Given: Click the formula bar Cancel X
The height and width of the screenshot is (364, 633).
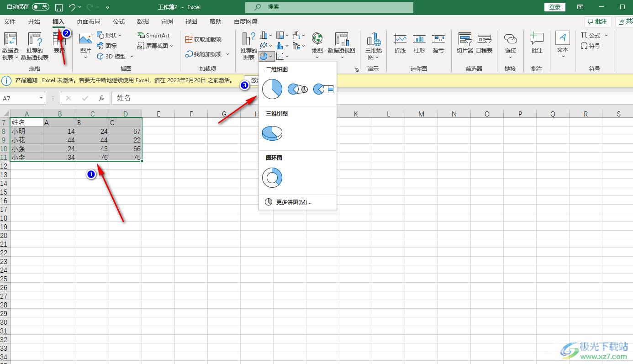Looking at the screenshot, I should 69,98.
